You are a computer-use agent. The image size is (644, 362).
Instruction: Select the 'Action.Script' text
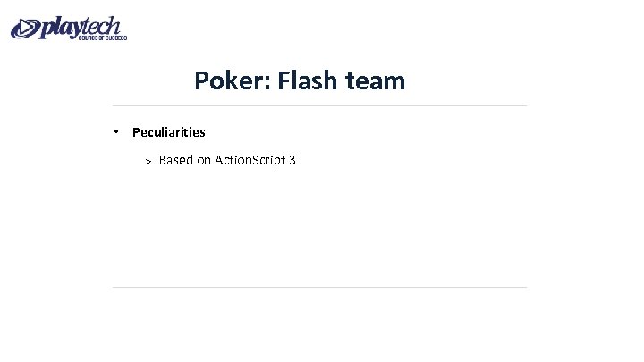[250, 161]
